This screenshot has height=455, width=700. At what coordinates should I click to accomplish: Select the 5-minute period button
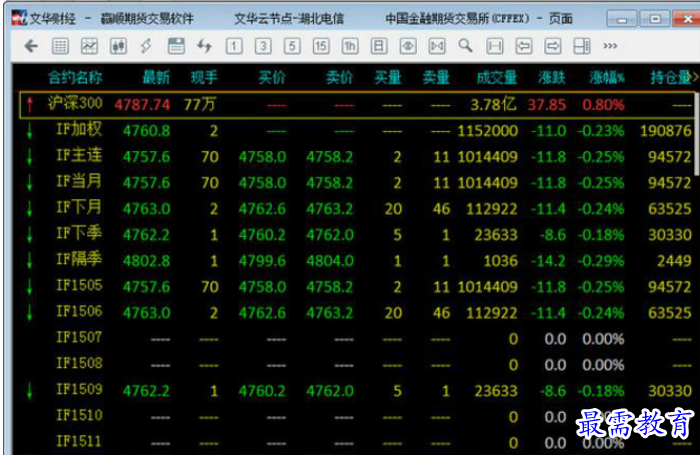tap(292, 46)
